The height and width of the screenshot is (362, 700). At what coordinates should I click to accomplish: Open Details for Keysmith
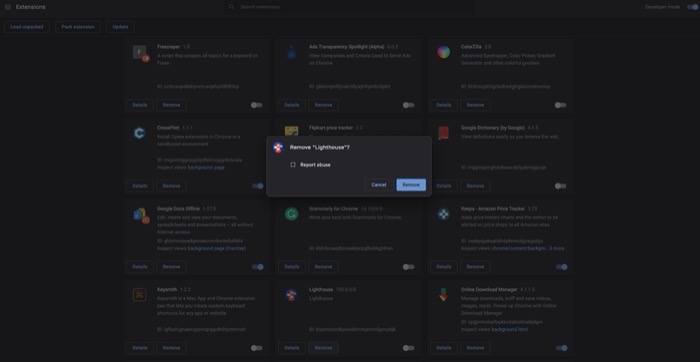coord(140,348)
